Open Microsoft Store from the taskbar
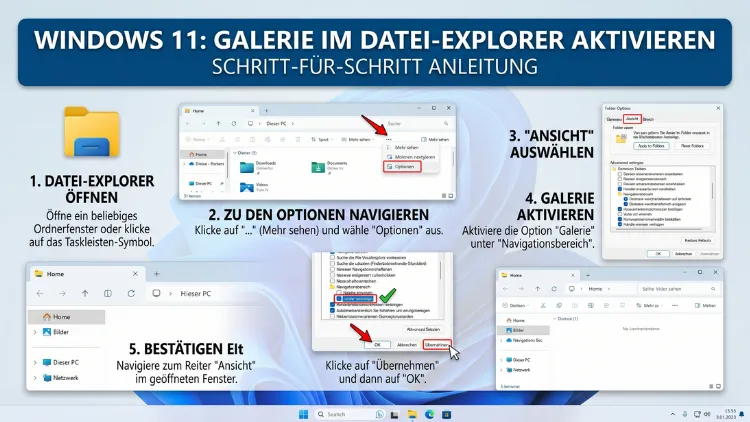The image size is (750, 422). click(446, 414)
